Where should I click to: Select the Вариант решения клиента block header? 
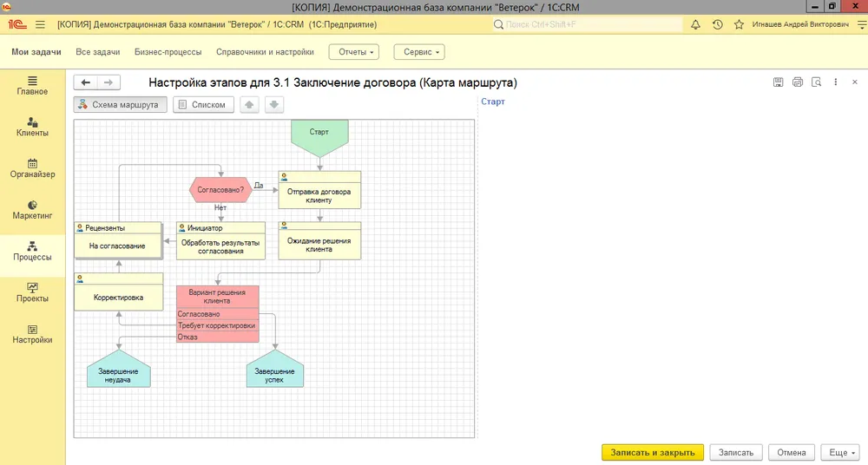(217, 297)
